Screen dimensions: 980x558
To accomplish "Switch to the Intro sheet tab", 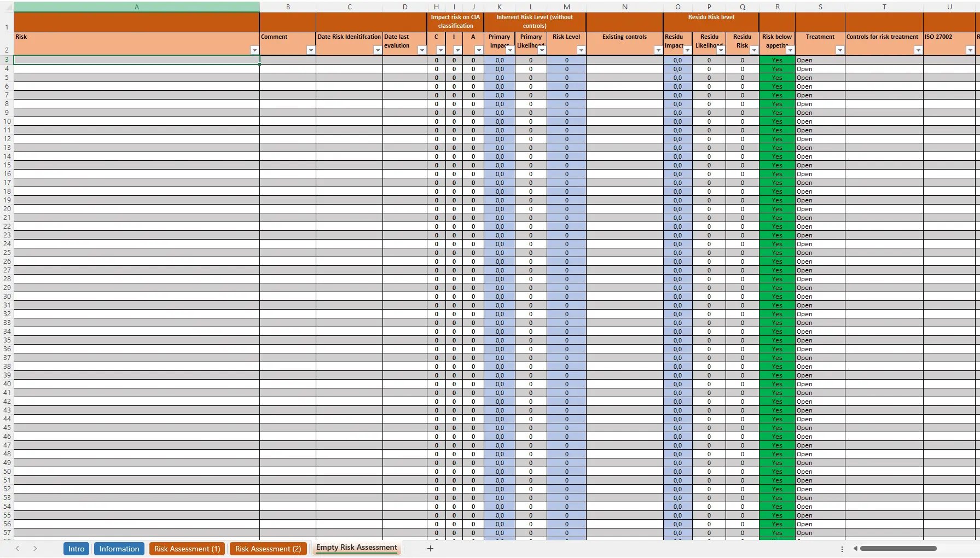I will 76,549.
